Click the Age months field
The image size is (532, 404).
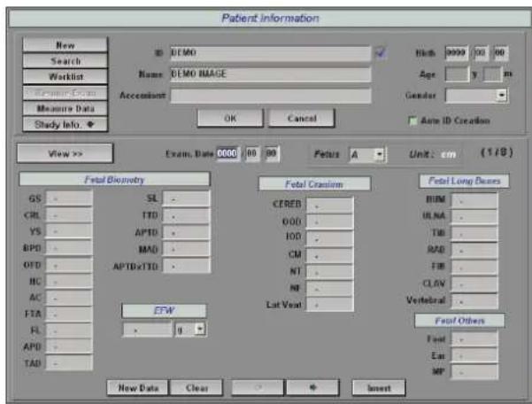coord(492,74)
